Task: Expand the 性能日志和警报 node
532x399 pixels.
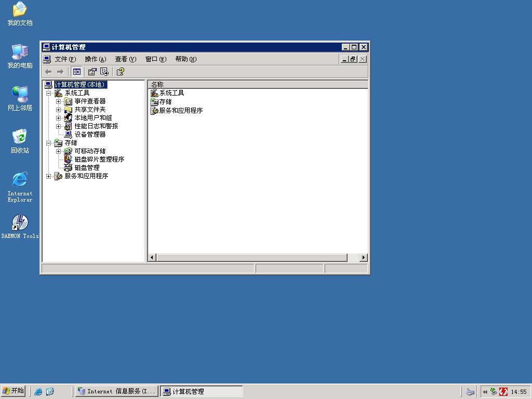Action: click(x=58, y=126)
